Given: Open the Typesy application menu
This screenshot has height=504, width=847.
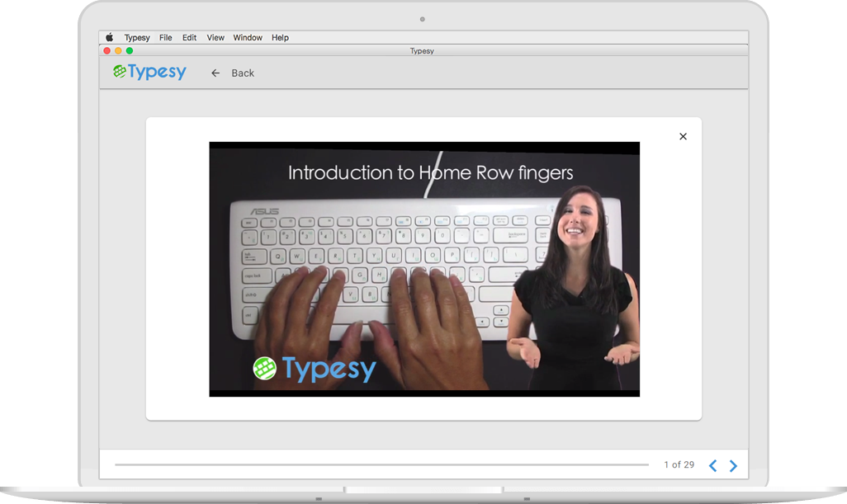Looking at the screenshot, I should point(137,37).
